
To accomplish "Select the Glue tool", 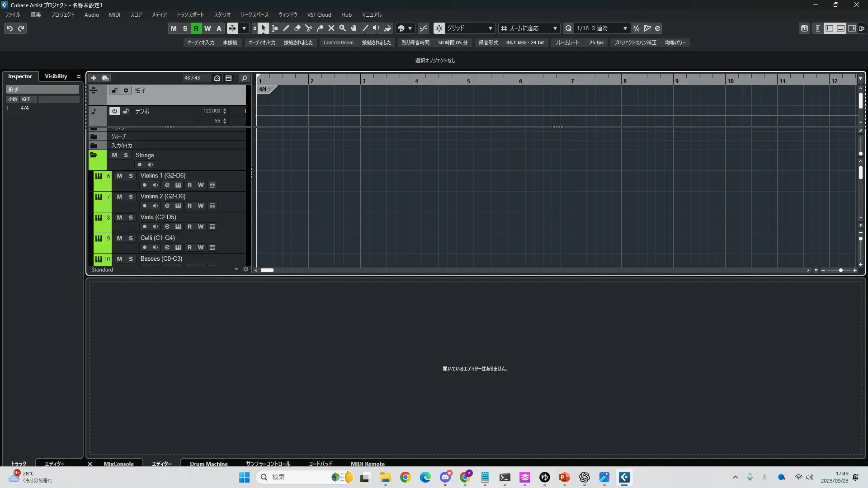I will tap(320, 28).
